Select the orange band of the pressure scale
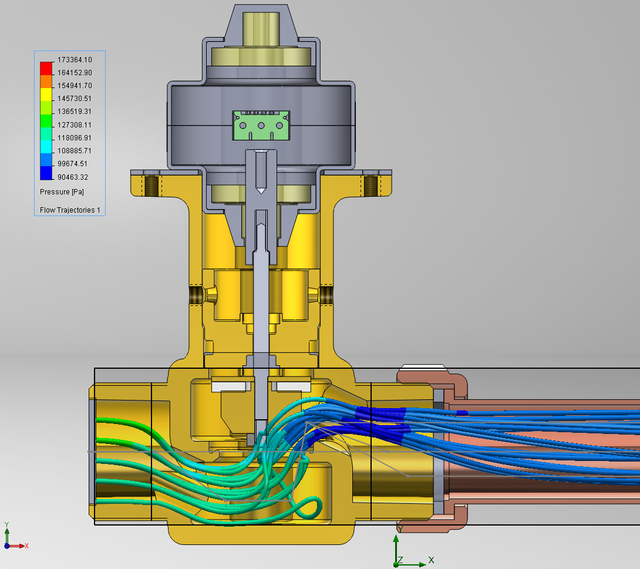 (x=45, y=81)
